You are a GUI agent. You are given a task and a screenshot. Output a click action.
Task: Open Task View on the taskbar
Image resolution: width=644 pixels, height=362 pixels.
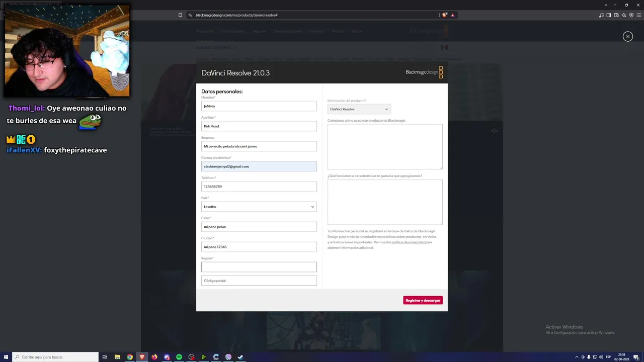(x=105, y=357)
